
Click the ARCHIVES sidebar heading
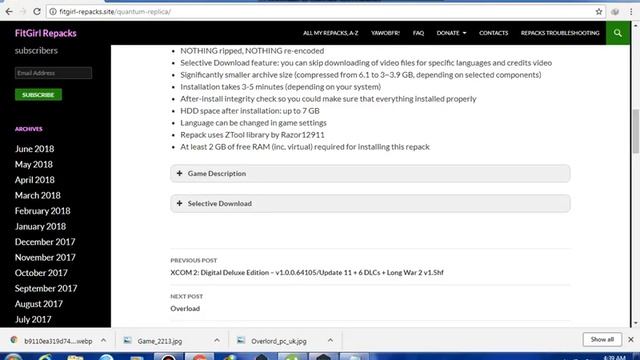click(x=29, y=129)
